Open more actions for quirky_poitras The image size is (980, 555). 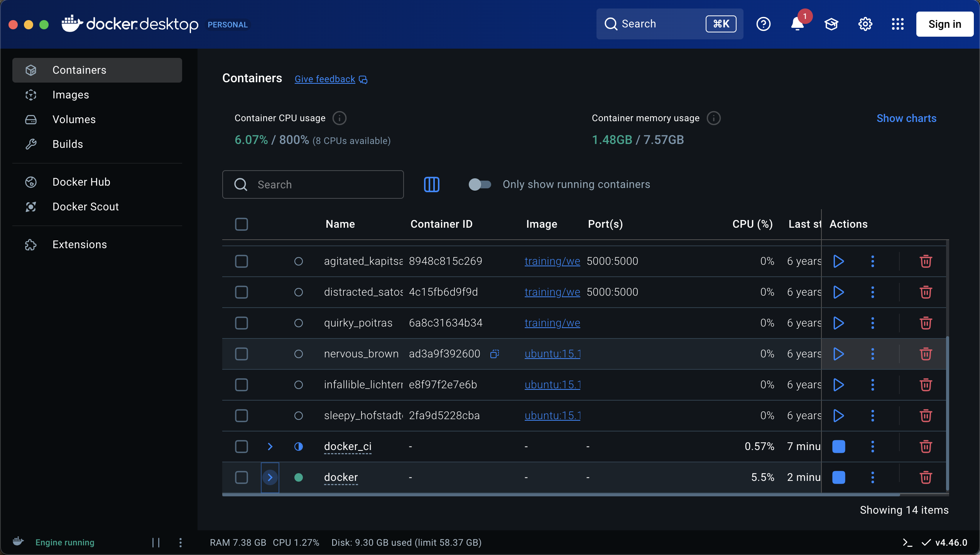click(x=872, y=323)
